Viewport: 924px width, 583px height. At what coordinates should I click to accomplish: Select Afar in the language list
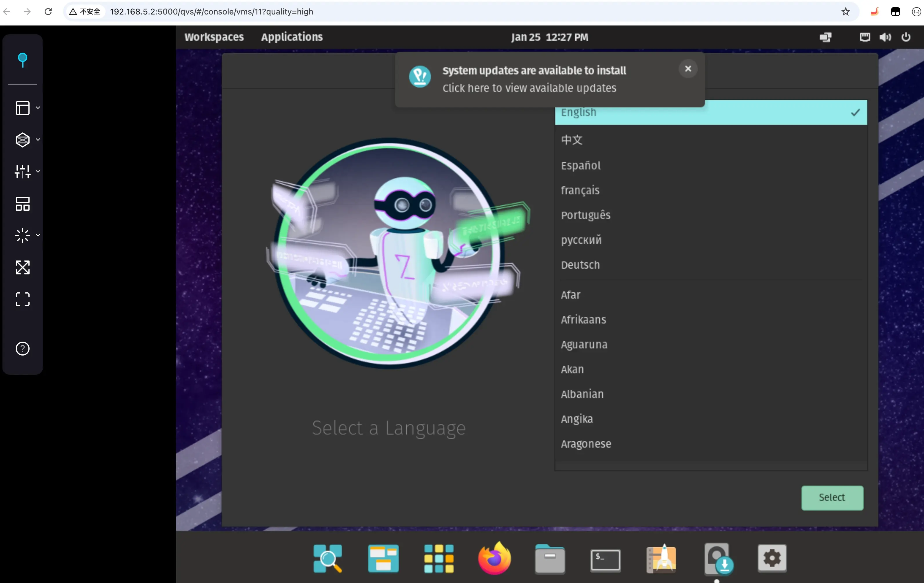[711, 295]
